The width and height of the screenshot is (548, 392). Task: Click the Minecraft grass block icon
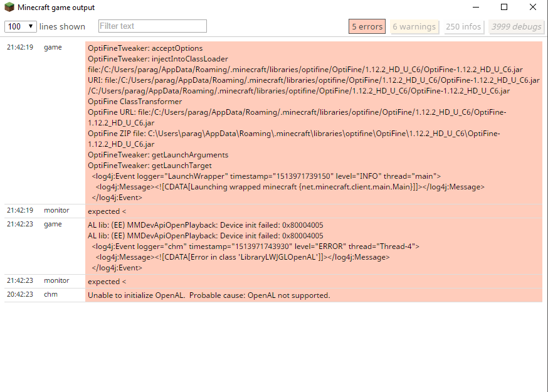9,7
